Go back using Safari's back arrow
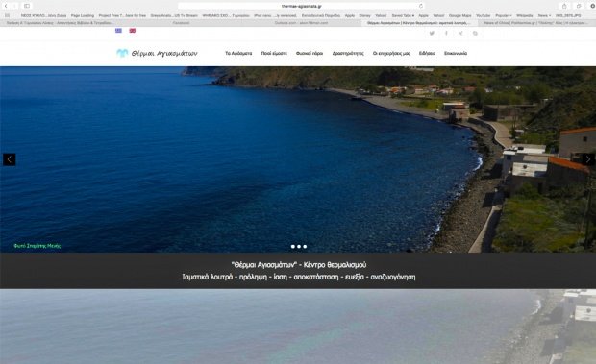 (6, 6)
